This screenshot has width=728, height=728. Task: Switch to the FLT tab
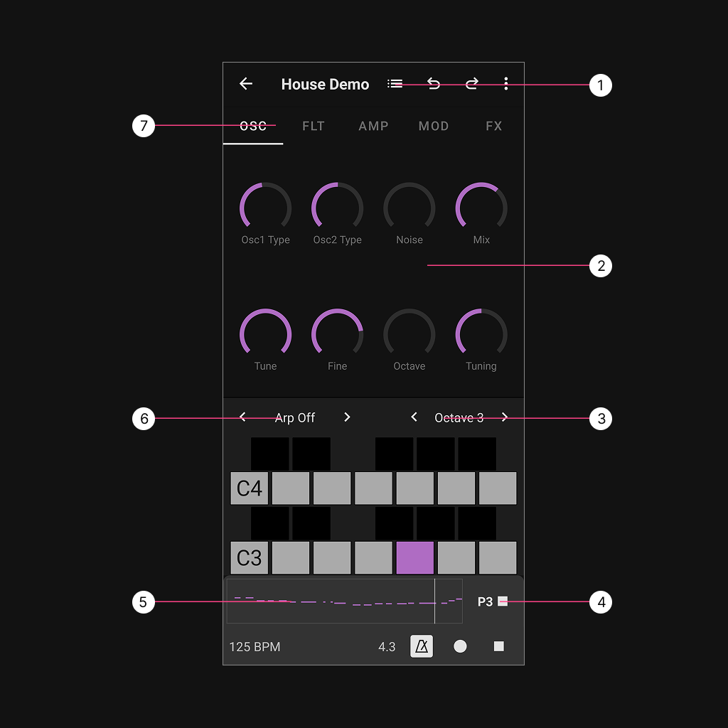[314, 126]
